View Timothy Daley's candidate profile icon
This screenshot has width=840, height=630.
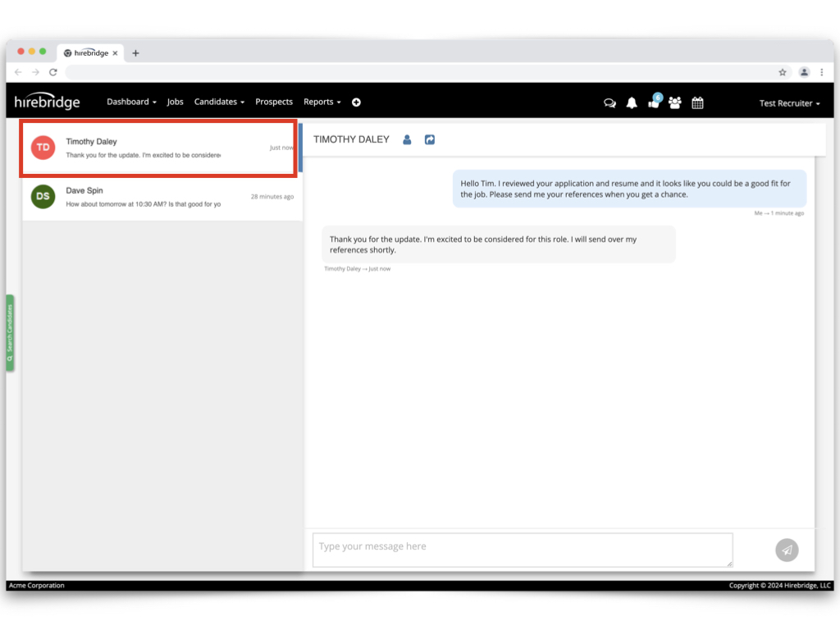pyautogui.click(x=407, y=140)
